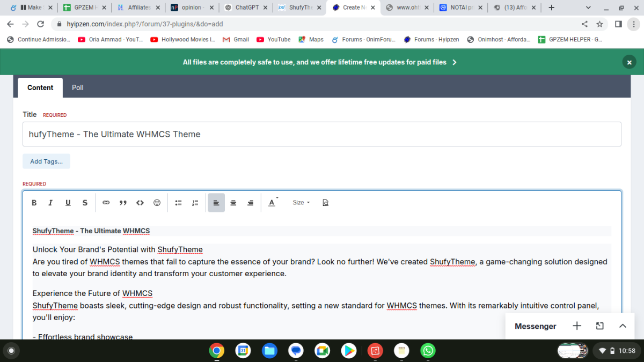Click the address bar URL
The height and width of the screenshot is (362, 644).
[x=145, y=24]
